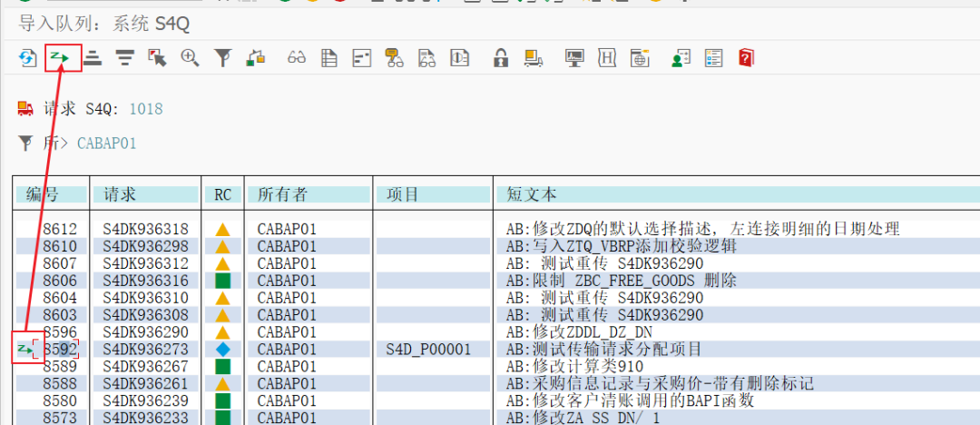Click the yellow triangle RC icon for S4DK936261

pos(223,383)
